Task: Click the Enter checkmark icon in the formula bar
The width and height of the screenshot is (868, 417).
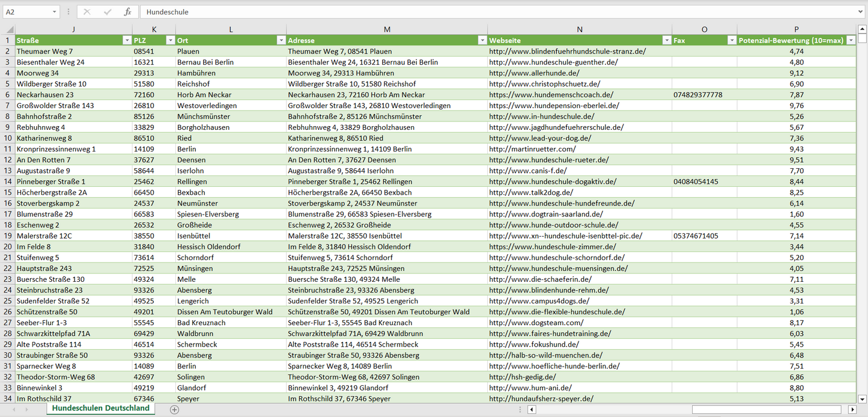Action: [x=108, y=12]
